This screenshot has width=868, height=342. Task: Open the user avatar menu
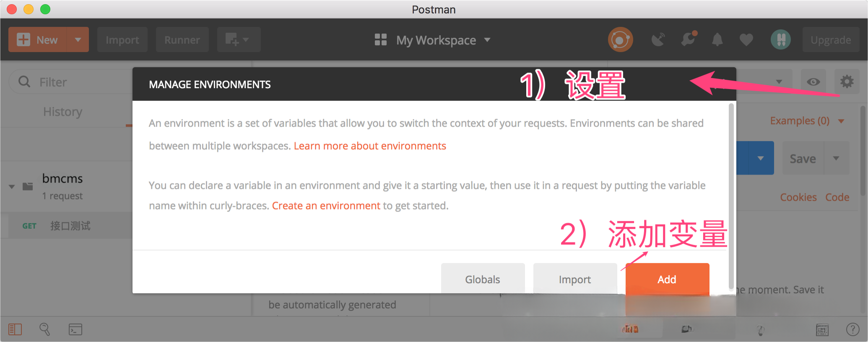[781, 40]
